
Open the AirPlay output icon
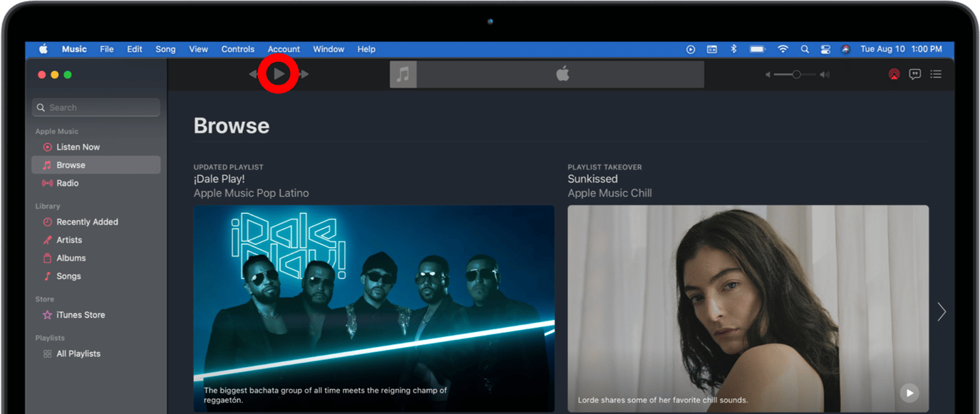[x=894, y=74]
